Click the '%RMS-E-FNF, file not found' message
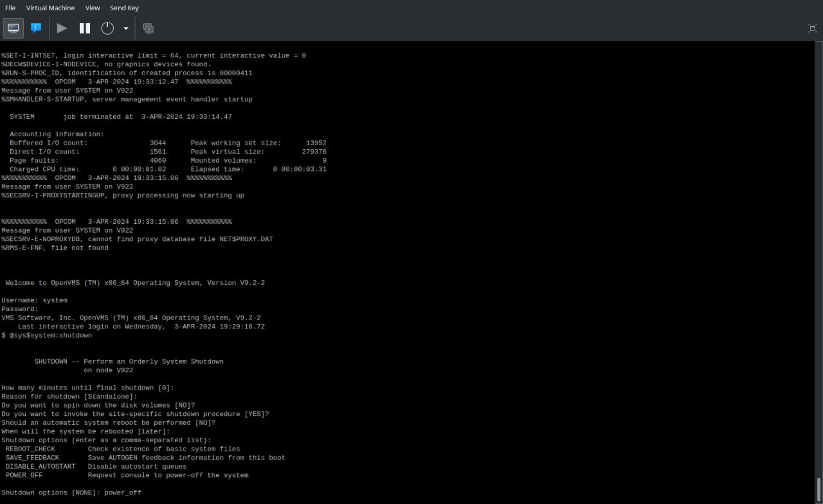The image size is (823, 504). [x=55, y=248]
